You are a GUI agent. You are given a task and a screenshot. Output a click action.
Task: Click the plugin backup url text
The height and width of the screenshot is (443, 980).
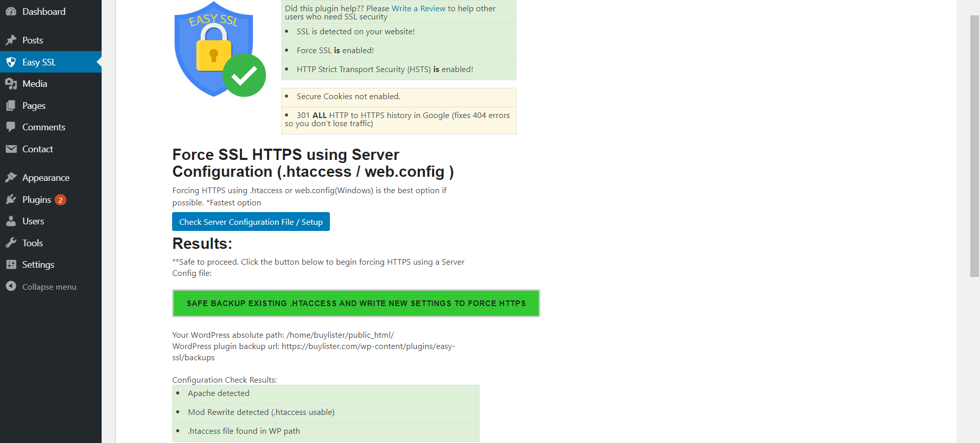pyautogui.click(x=314, y=352)
